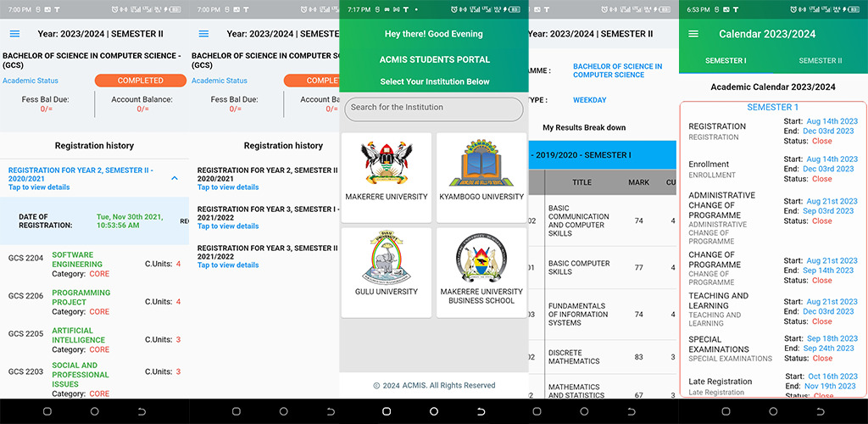Viewport: 868px width, 424px height.
Task: Tap the 'My Results Break down' heading
Action: pos(584,127)
